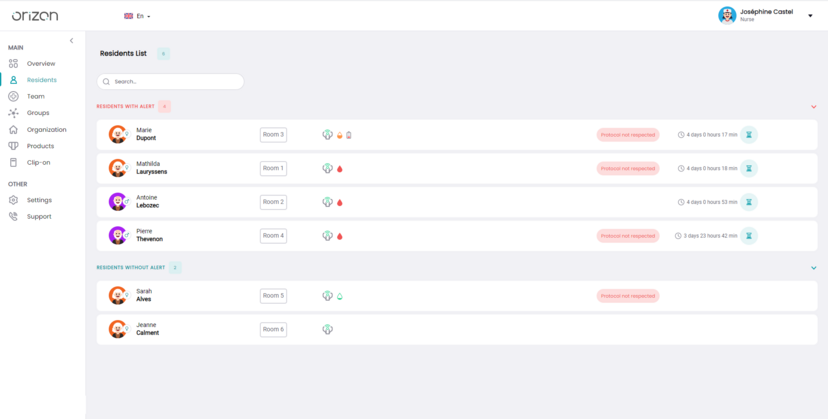Click the resident Search field
Image resolution: width=828 pixels, height=419 pixels.
point(170,82)
